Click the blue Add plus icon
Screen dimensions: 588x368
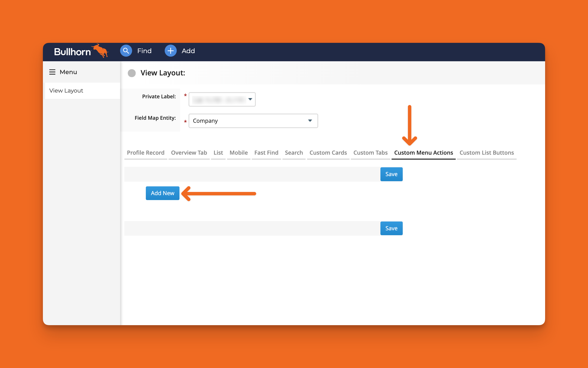click(170, 51)
